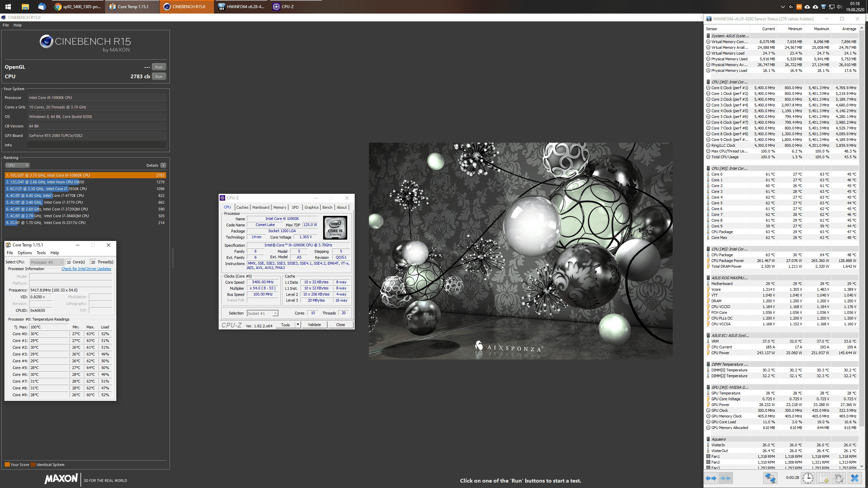Click the Info field in Cinebench
Screen dimensions: 868x488
pos(97,145)
